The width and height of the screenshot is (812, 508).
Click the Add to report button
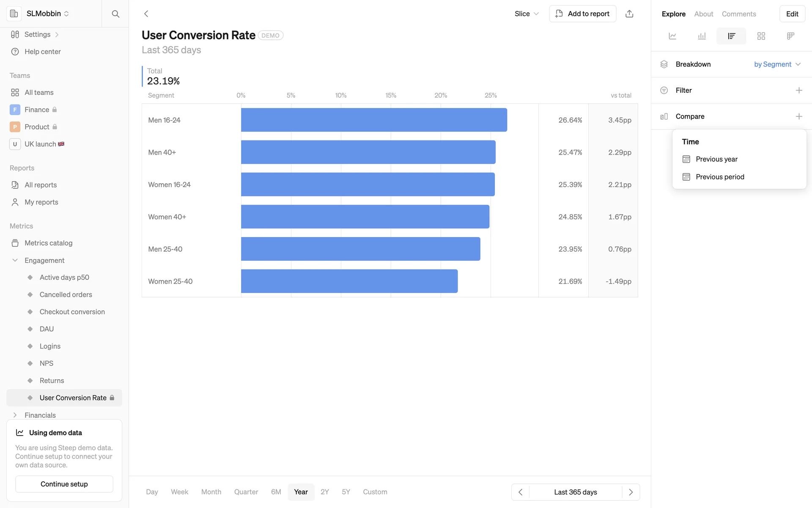[582, 14]
